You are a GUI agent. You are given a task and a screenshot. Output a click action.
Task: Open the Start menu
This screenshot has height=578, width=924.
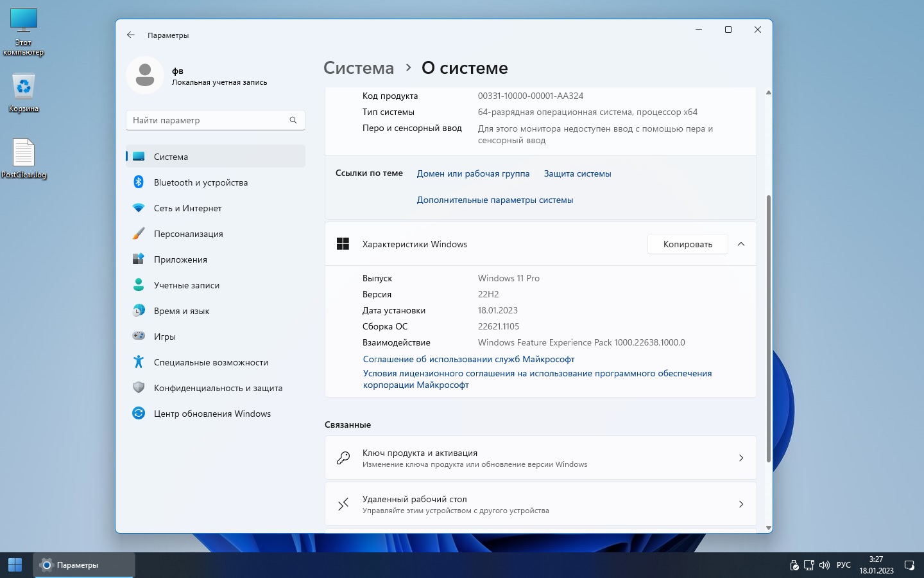(15, 565)
